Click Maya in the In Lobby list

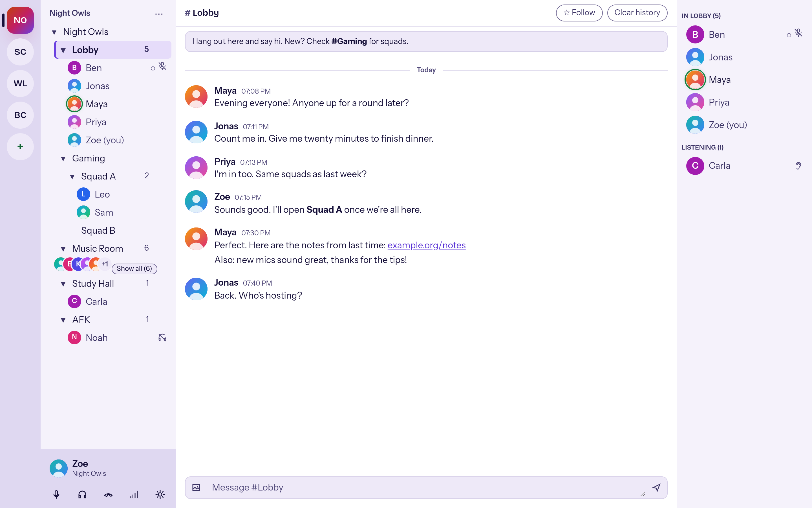click(x=744, y=80)
